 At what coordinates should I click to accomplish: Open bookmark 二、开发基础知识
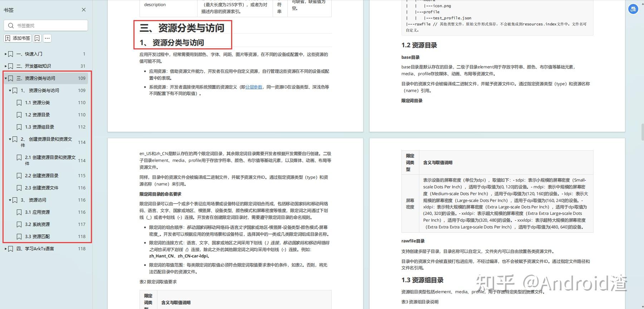click(34, 66)
